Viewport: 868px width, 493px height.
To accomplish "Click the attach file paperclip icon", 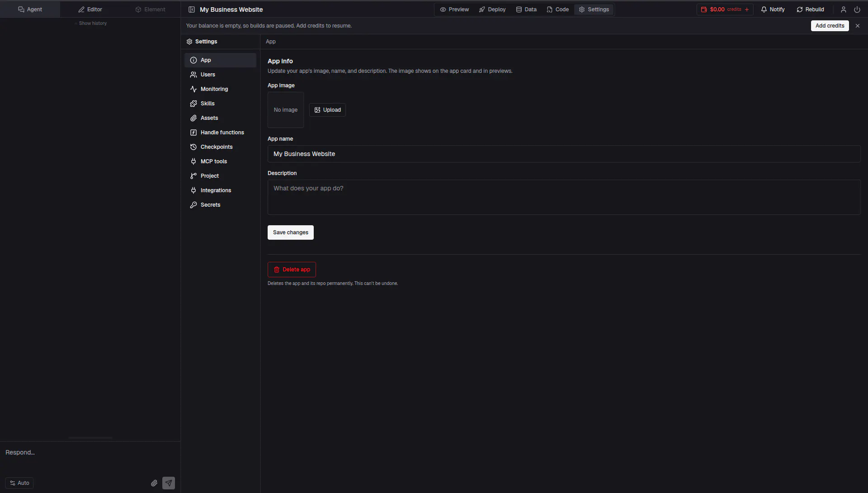I will click(154, 483).
